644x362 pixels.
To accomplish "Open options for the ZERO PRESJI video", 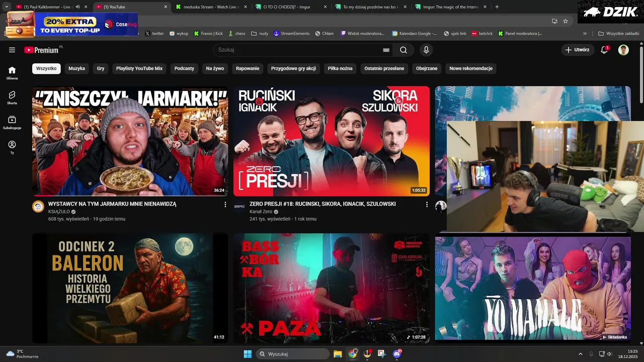I will [427, 205].
